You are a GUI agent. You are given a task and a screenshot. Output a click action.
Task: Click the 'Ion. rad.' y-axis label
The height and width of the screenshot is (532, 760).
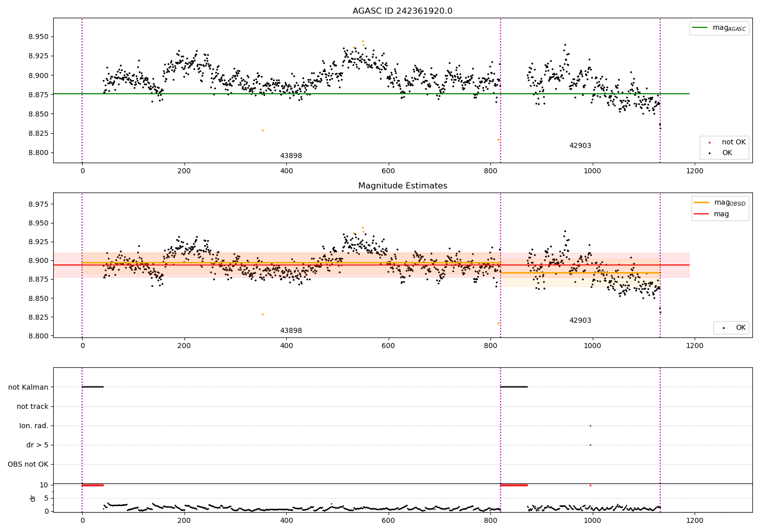point(34,426)
